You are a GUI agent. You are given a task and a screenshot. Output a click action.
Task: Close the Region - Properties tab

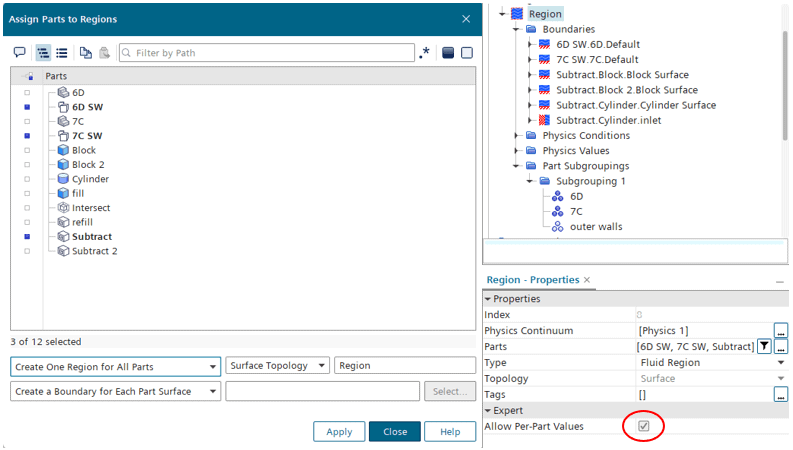click(587, 280)
